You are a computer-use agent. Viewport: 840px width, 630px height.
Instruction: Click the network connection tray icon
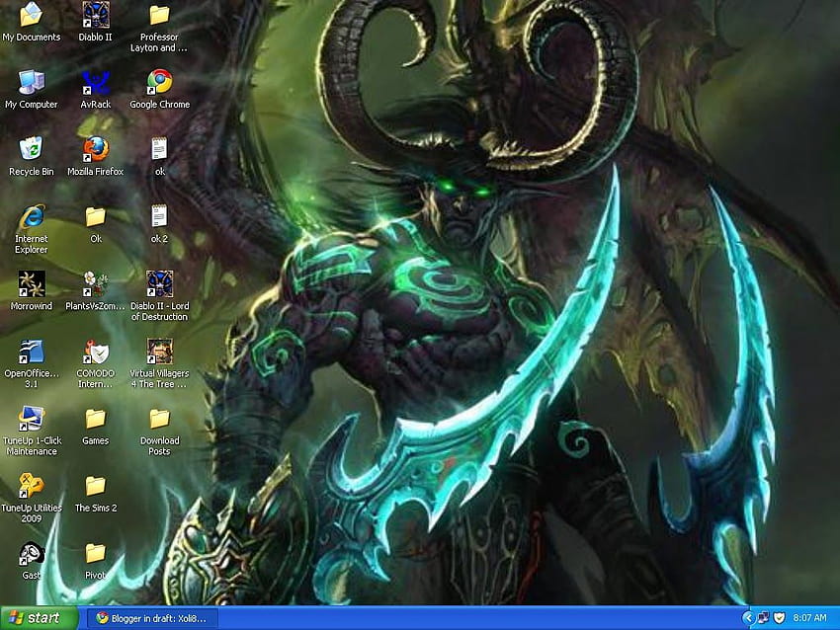click(763, 618)
